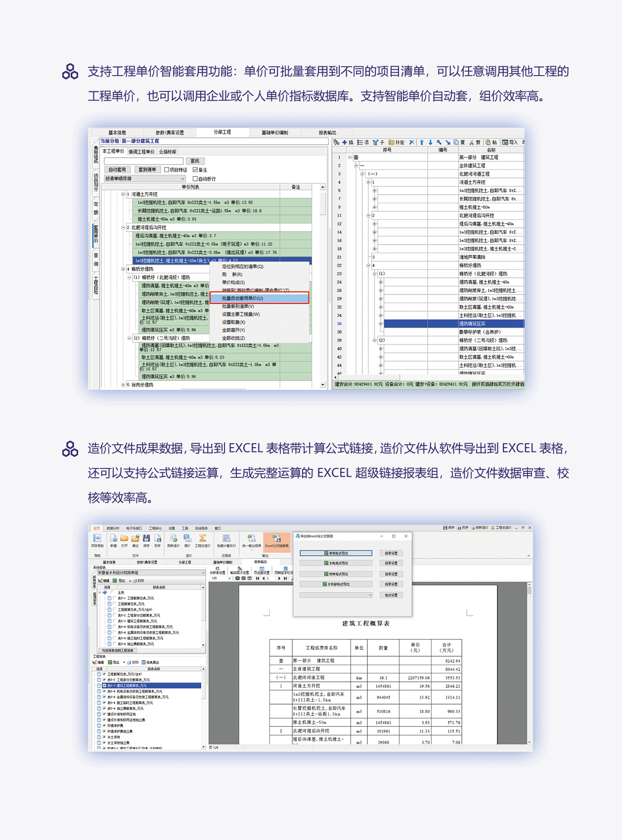Click the 页边距设置 toolbar icon
The image size is (622, 840).
click(262, 569)
